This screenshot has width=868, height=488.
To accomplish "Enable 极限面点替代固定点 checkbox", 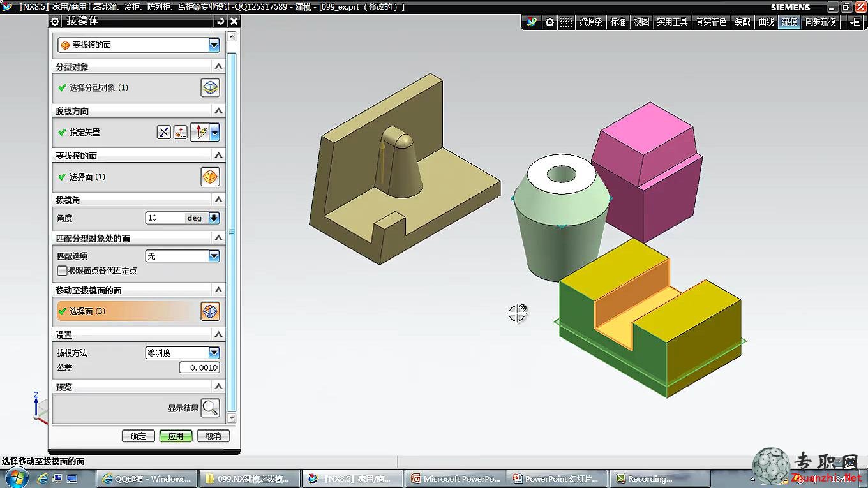I will click(62, 270).
